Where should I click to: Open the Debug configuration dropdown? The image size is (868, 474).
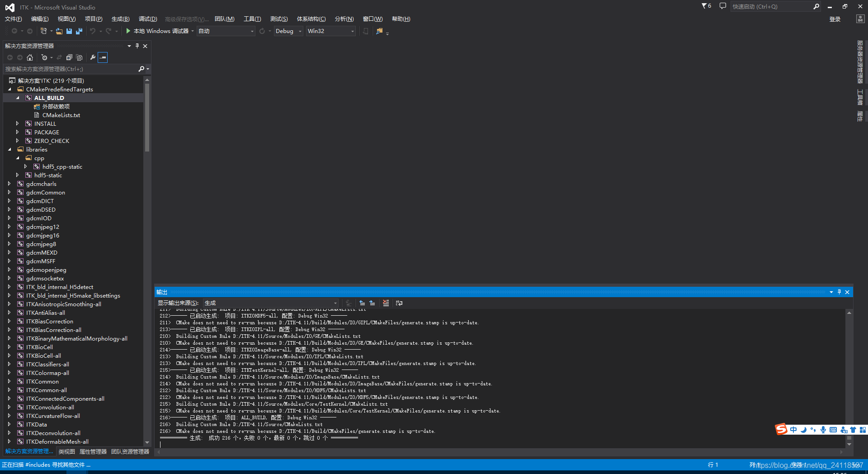point(288,31)
